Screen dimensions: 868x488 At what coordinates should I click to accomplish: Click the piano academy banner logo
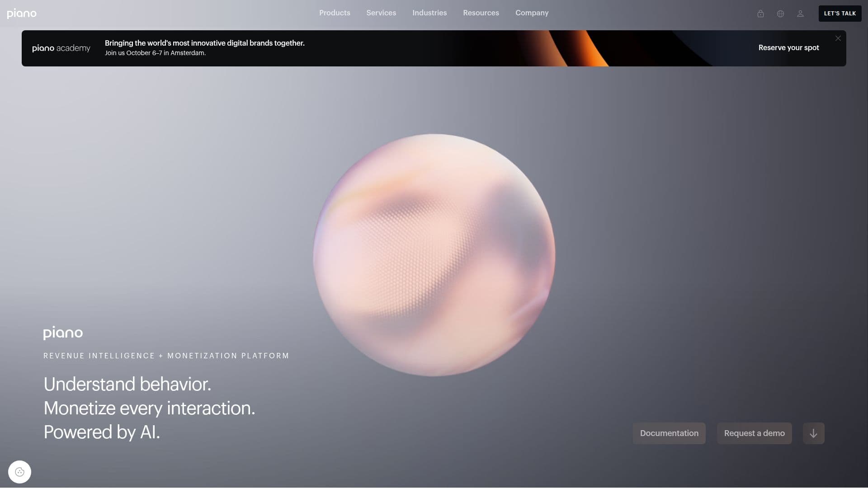tap(61, 48)
